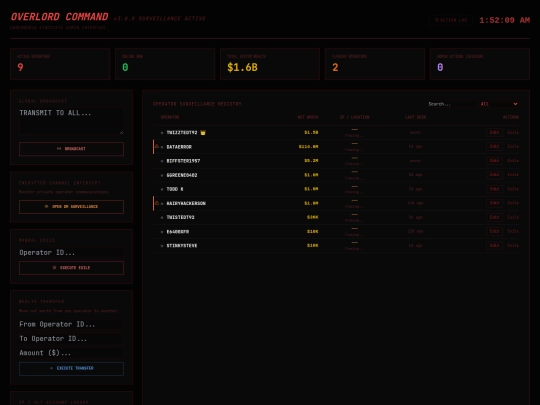Click the Operator column header
The height and width of the screenshot is (405, 540).
point(170,117)
